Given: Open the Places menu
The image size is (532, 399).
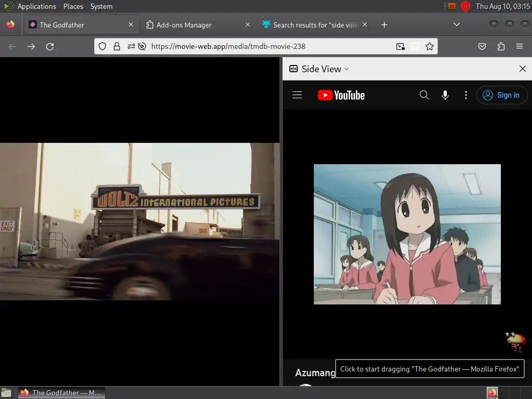Looking at the screenshot, I should click(x=73, y=6).
